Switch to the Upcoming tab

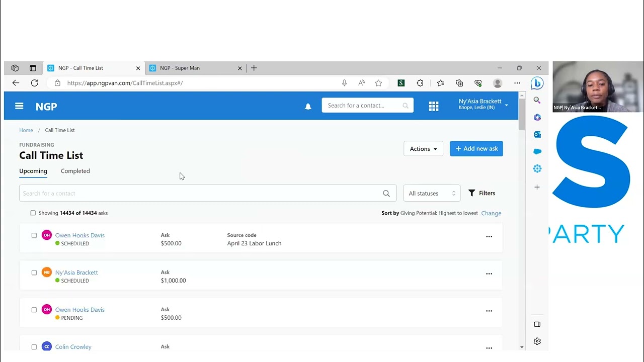pyautogui.click(x=33, y=171)
